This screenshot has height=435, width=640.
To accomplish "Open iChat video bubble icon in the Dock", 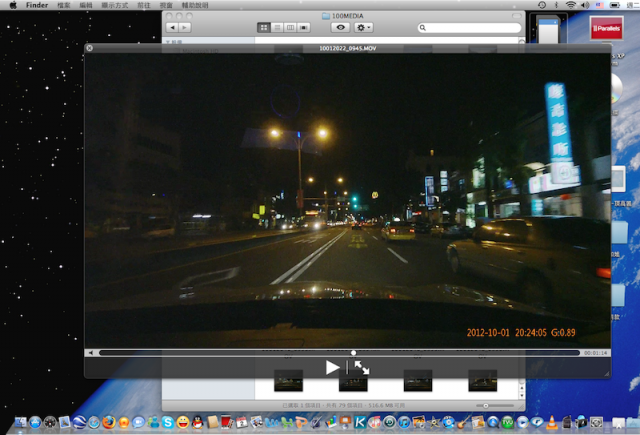I will (x=138, y=422).
